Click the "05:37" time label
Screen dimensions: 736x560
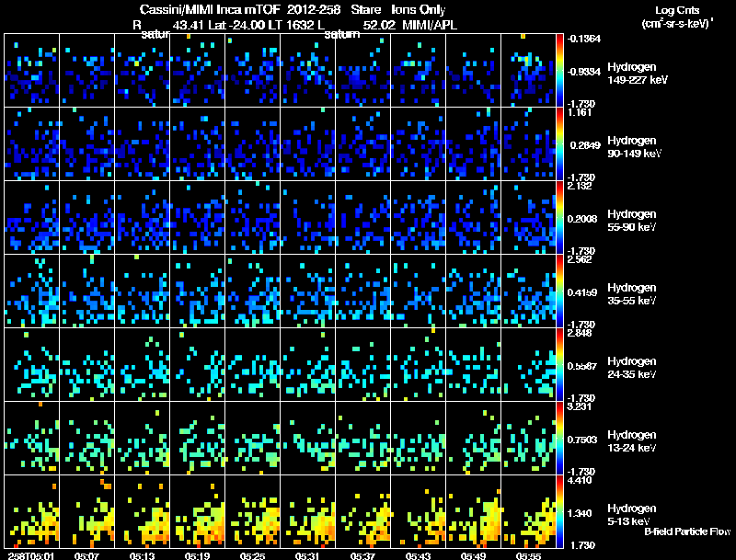click(x=362, y=555)
